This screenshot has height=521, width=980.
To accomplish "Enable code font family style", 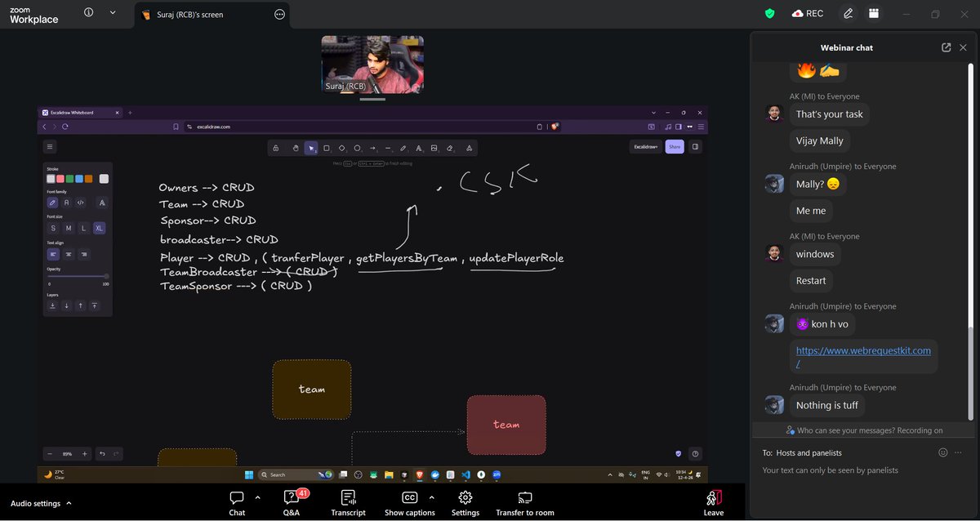I will pos(80,203).
